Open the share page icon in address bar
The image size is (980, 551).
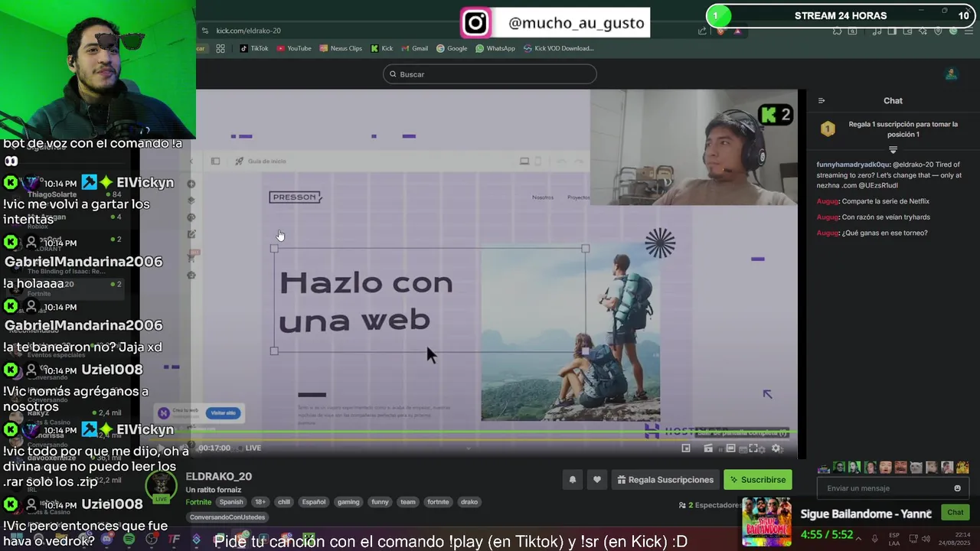(702, 31)
